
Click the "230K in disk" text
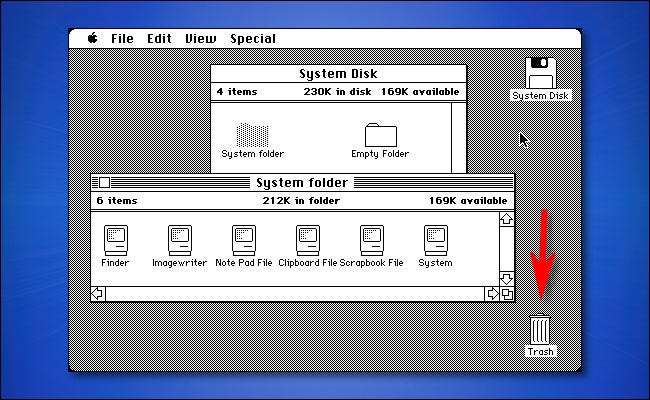(337, 92)
